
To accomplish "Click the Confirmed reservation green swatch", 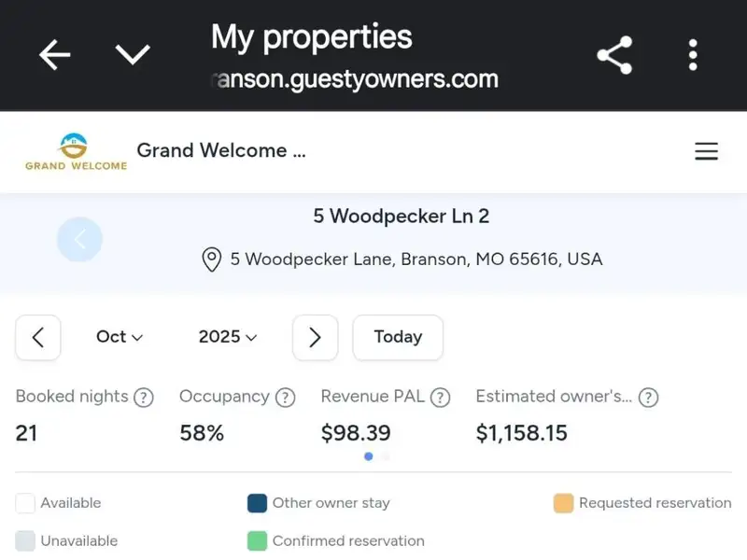I will pyautogui.click(x=258, y=541).
